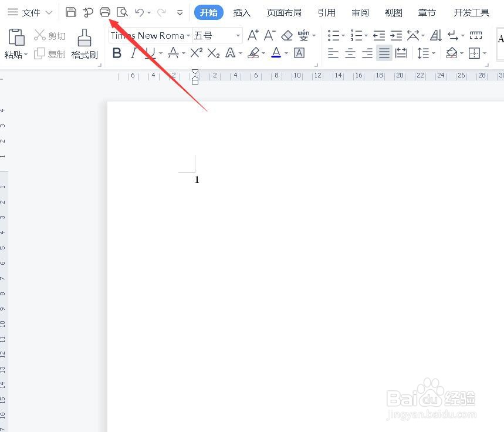
Task: Apply the text highlight color
Action: pyautogui.click(x=253, y=53)
